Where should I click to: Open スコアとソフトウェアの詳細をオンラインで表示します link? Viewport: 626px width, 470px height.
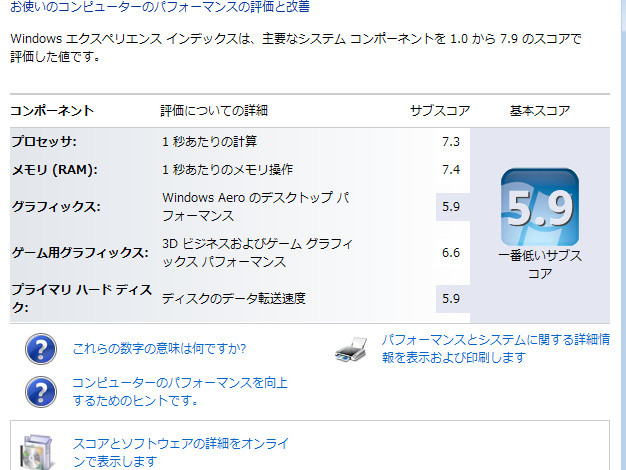point(180,452)
